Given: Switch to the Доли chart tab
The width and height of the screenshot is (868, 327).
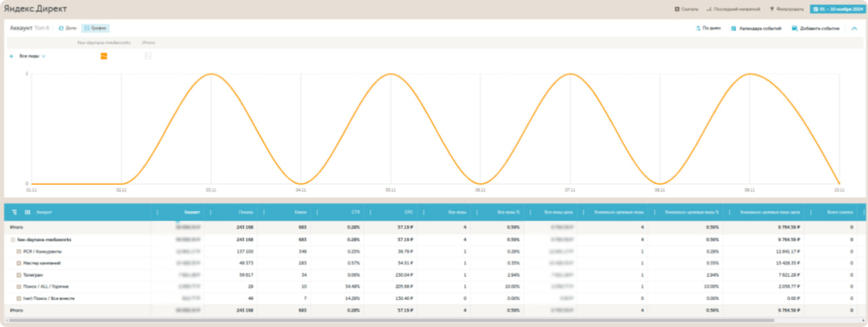Looking at the screenshot, I should click(68, 28).
